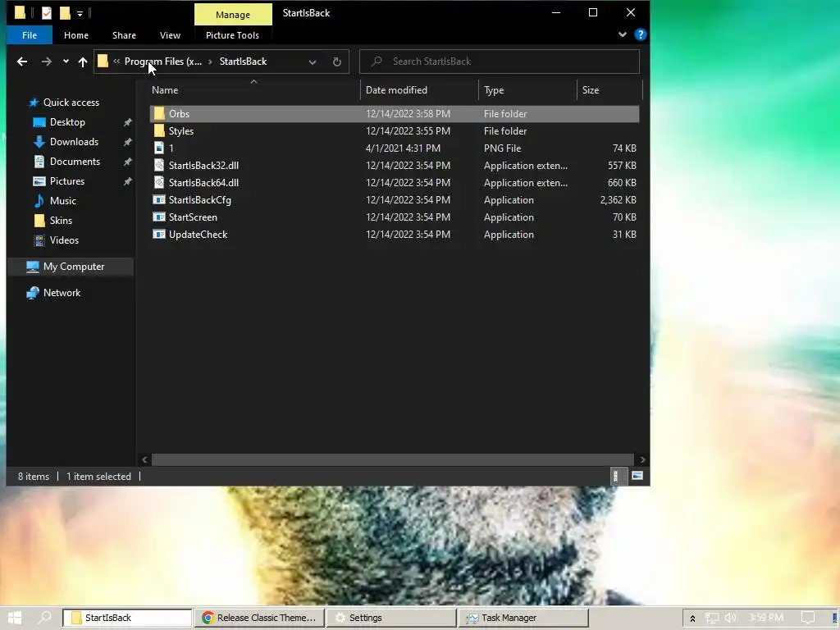Viewport: 840px width, 630px height.
Task: Expand the ribbon with the chevron
Action: [623, 34]
